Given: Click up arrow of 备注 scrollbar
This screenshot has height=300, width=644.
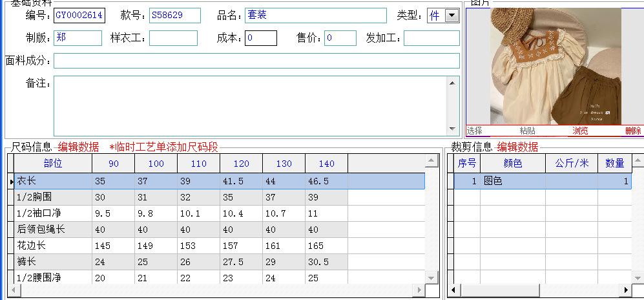Looking at the screenshot, I should [453, 82].
